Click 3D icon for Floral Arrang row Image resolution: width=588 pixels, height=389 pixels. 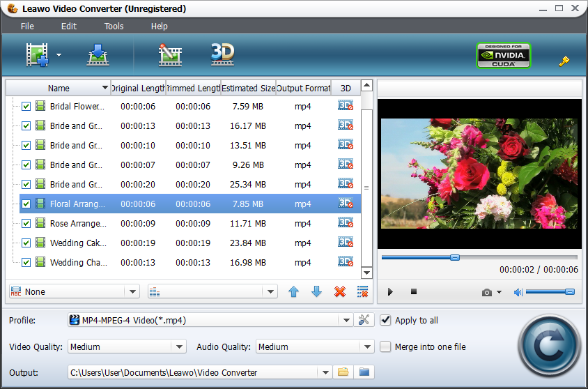[x=346, y=204]
